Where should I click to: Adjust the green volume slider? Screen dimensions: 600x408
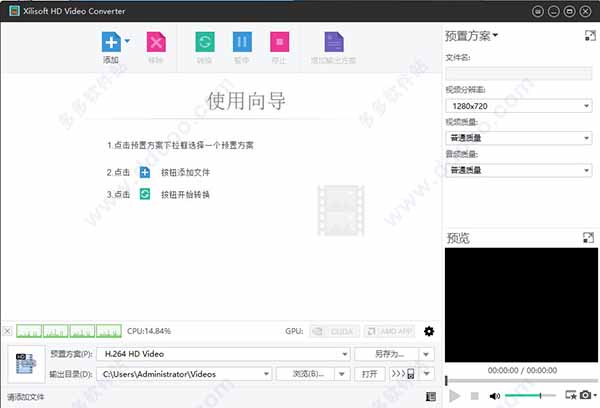pos(530,395)
